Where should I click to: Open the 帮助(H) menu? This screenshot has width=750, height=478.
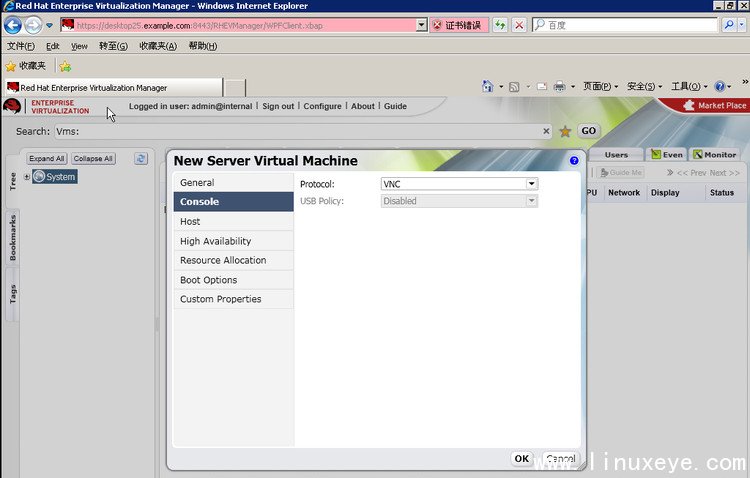pos(203,46)
